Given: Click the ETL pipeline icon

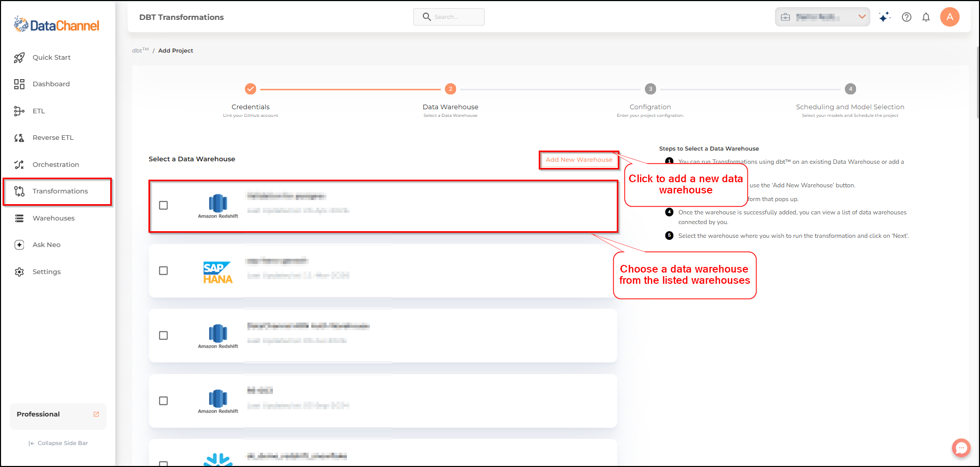Looking at the screenshot, I should point(19,111).
